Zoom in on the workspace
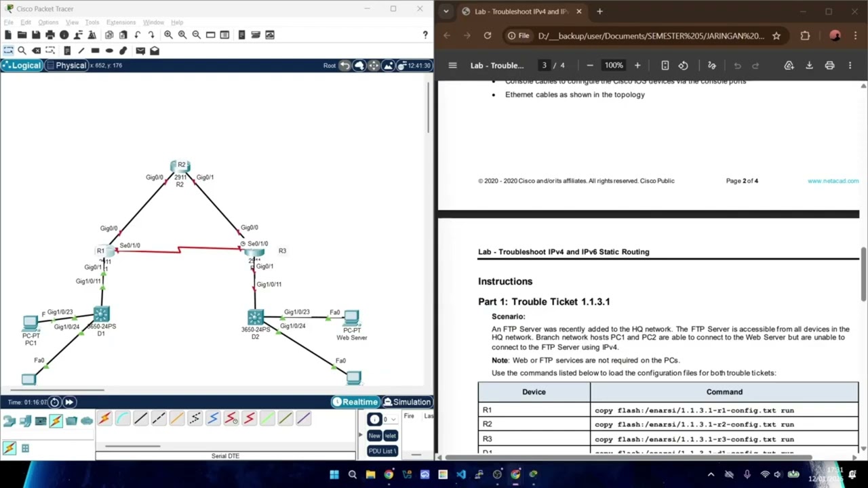The image size is (868, 488). pos(168,35)
